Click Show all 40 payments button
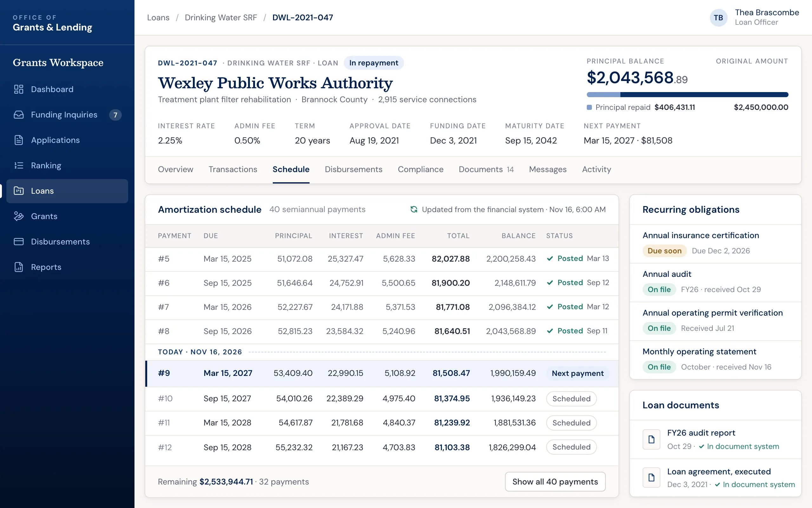Image resolution: width=812 pixels, height=508 pixels. [555, 481]
